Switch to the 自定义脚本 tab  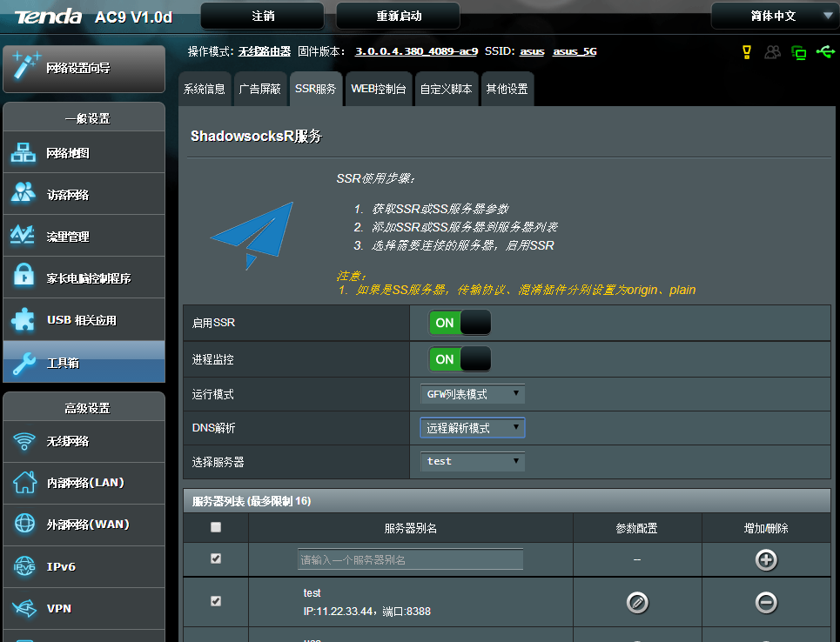447,89
